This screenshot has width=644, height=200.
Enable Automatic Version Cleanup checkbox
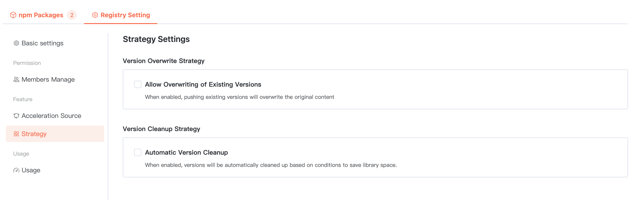tap(138, 152)
